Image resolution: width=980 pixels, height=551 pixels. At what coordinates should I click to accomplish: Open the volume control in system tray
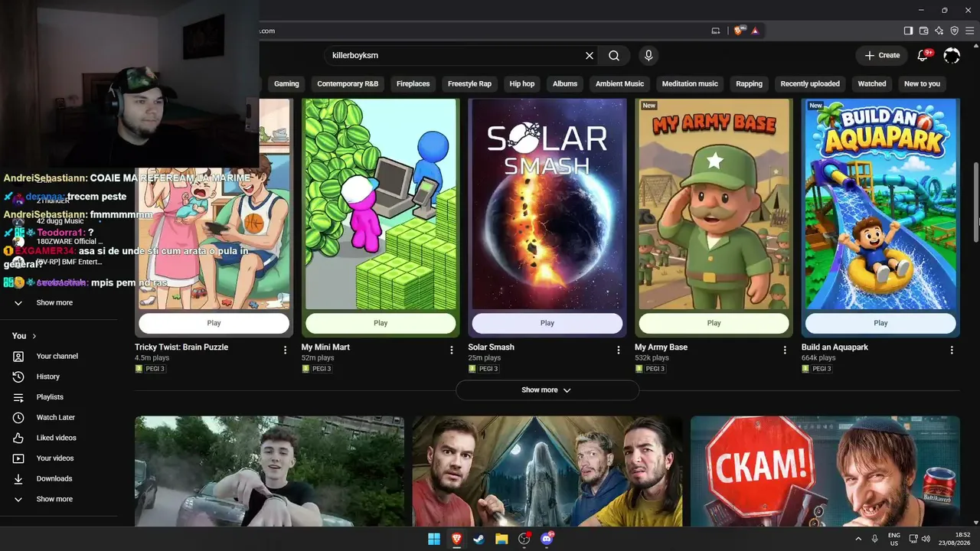[926, 539]
